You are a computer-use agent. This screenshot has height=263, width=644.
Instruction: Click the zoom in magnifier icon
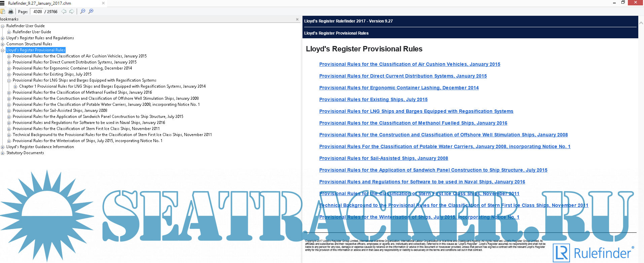91,11
